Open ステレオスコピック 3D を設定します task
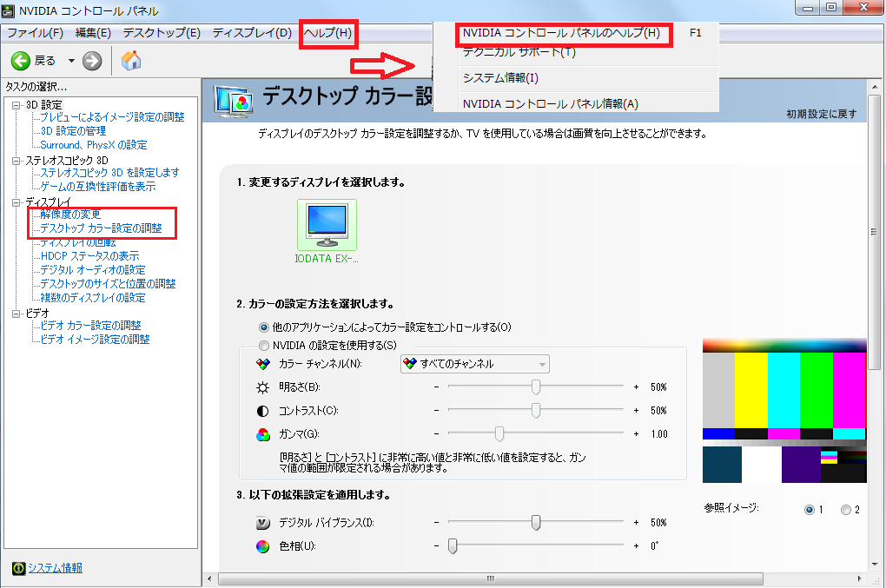This screenshot has width=886, height=588. [x=109, y=173]
